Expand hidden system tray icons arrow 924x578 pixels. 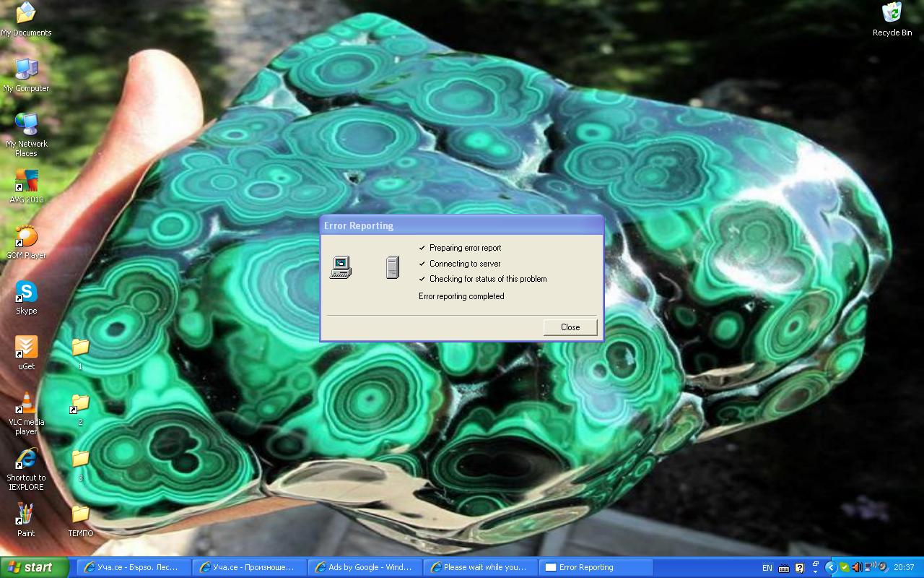[x=830, y=567]
